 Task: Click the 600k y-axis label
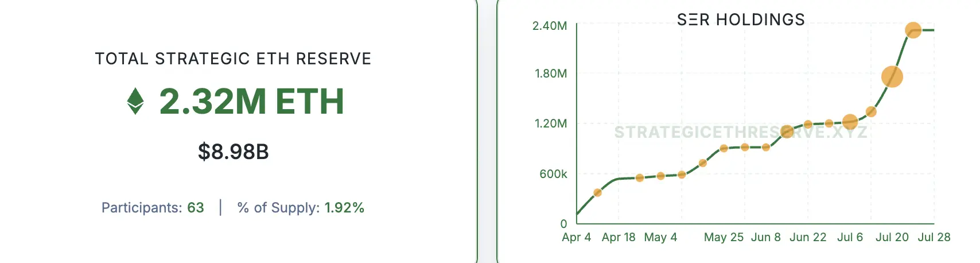[553, 173]
